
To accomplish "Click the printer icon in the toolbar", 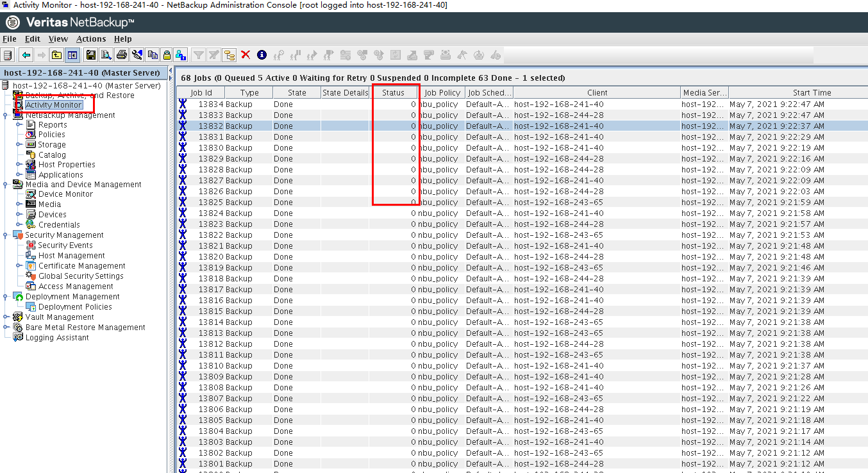I will click(x=122, y=55).
